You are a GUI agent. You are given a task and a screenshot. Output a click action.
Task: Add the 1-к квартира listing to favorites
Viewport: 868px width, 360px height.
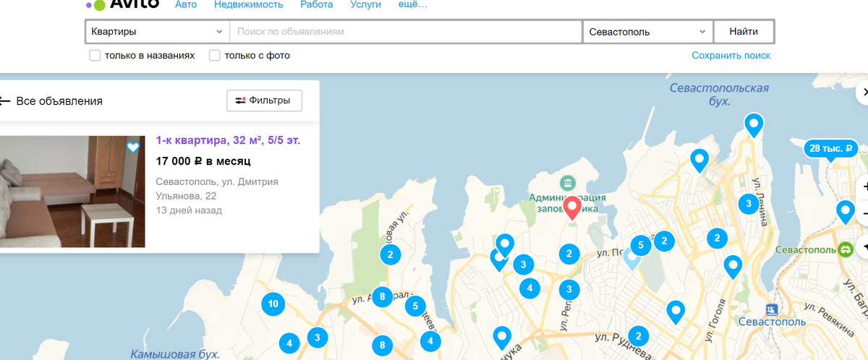pyautogui.click(x=133, y=147)
